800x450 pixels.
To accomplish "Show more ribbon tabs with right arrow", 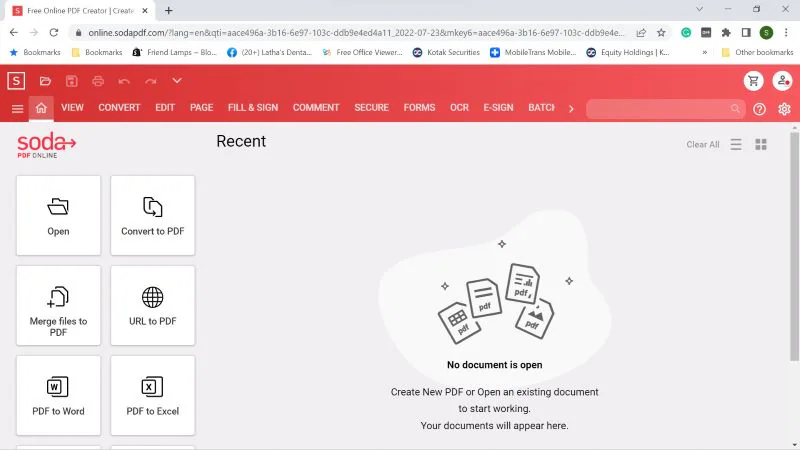I will pos(571,109).
